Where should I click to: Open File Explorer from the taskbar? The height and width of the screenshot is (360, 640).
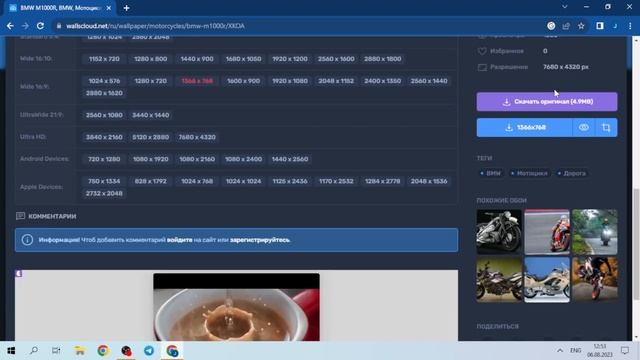point(80,351)
